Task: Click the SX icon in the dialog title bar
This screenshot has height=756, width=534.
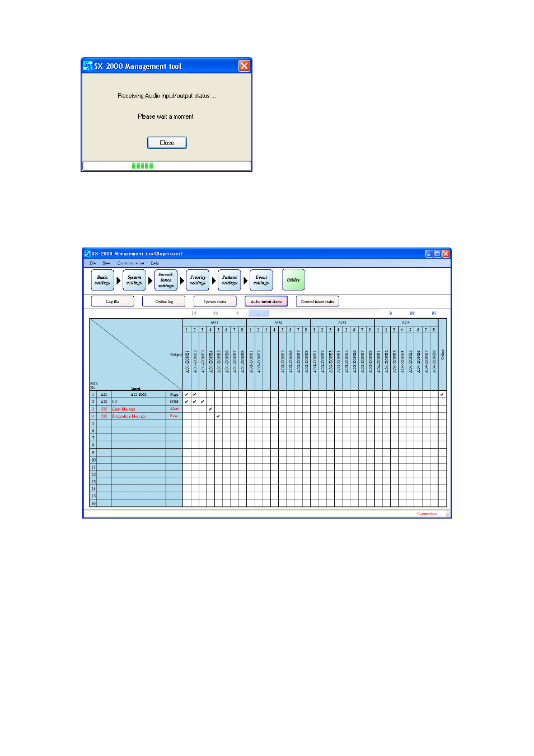Action: pyautogui.click(x=88, y=66)
